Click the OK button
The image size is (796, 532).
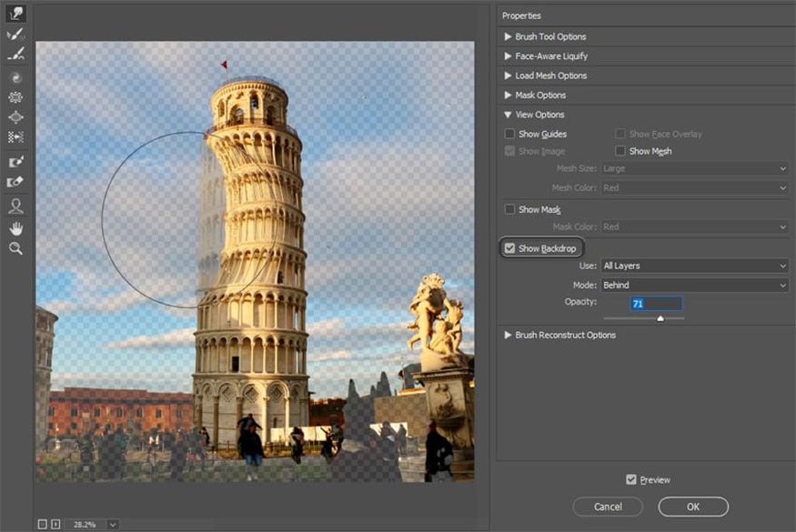click(693, 507)
